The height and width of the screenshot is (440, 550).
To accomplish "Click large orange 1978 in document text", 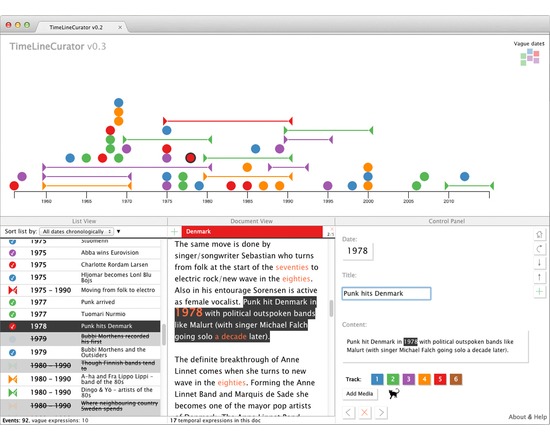I will coord(189,312).
